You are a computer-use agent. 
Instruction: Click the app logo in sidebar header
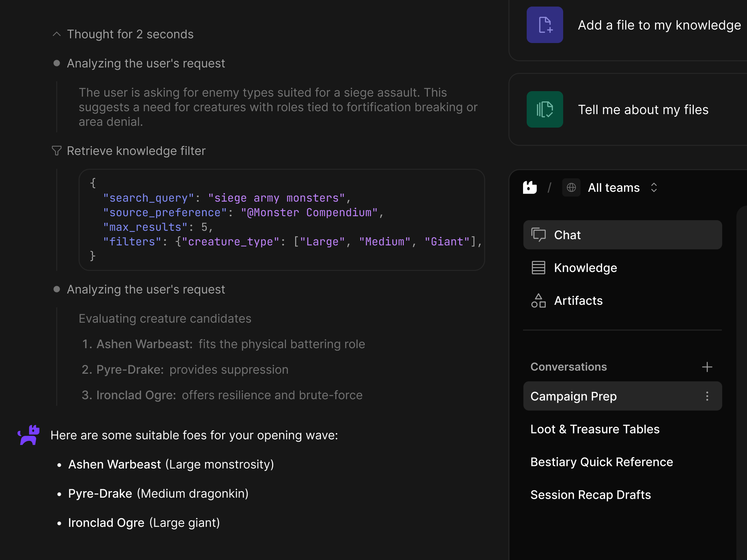(x=530, y=187)
